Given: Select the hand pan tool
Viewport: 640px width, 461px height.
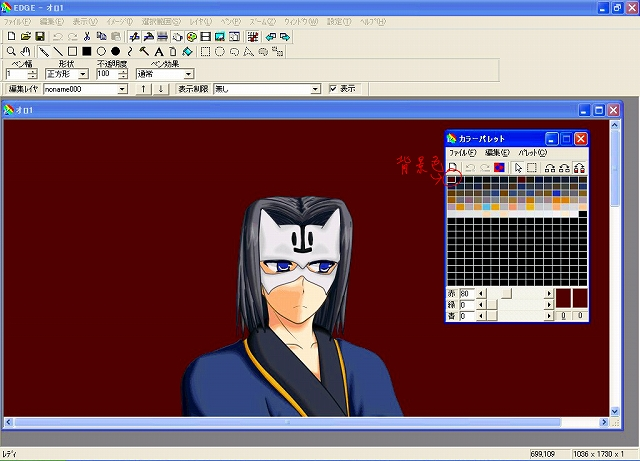Looking at the screenshot, I should (x=25, y=51).
